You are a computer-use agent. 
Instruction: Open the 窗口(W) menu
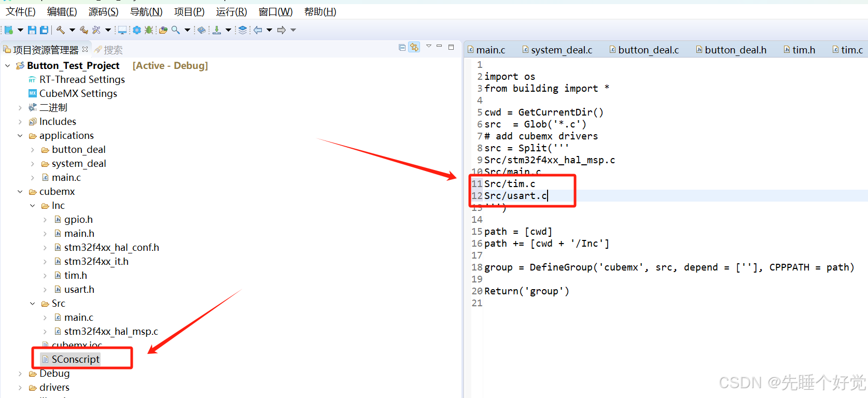275,11
